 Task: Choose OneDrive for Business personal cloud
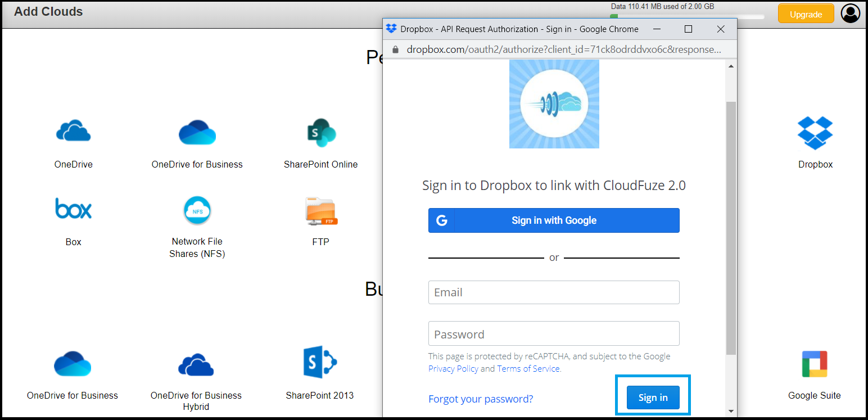coord(197,133)
